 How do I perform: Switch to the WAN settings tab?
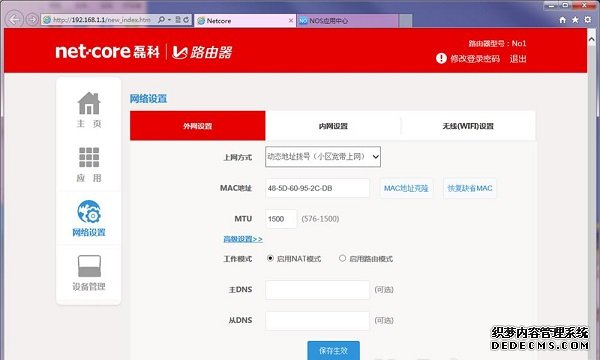pos(197,126)
